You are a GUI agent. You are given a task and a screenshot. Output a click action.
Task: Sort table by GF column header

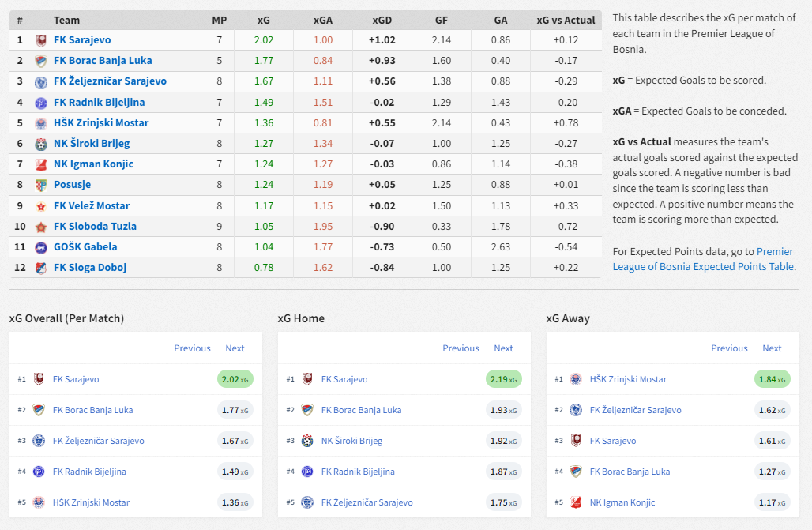click(442, 21)
